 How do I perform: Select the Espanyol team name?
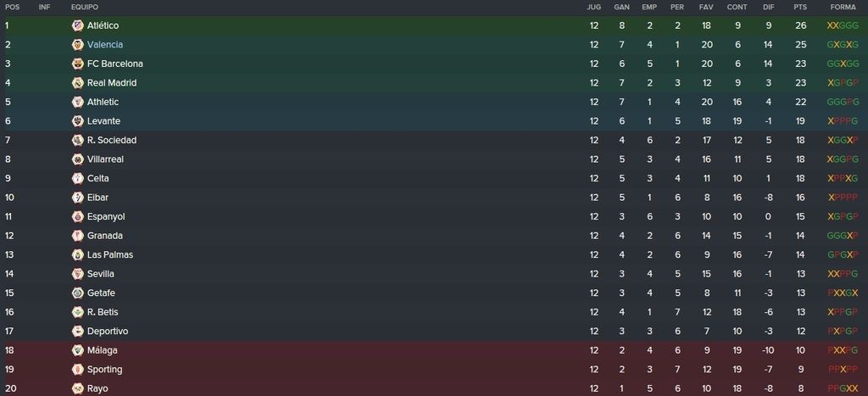pos(106,216)
